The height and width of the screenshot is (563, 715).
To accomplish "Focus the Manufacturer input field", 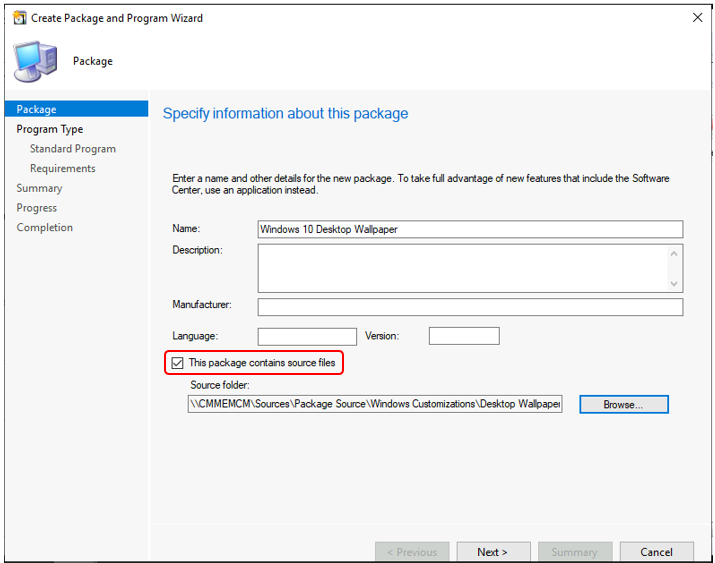I will click(x=470, y=307).
